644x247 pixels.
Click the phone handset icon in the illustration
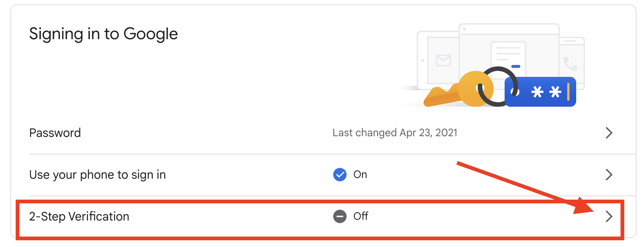tap(570, 64)
